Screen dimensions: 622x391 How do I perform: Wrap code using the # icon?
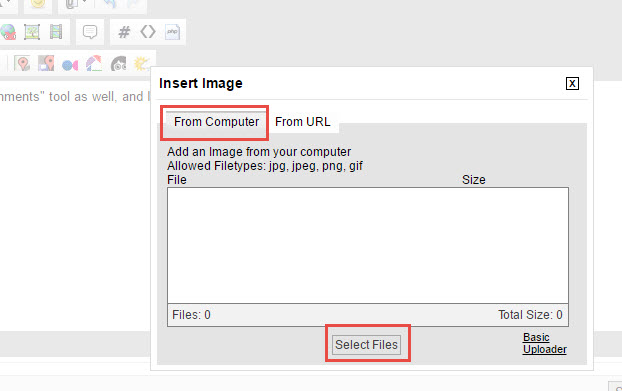point(124,32)
